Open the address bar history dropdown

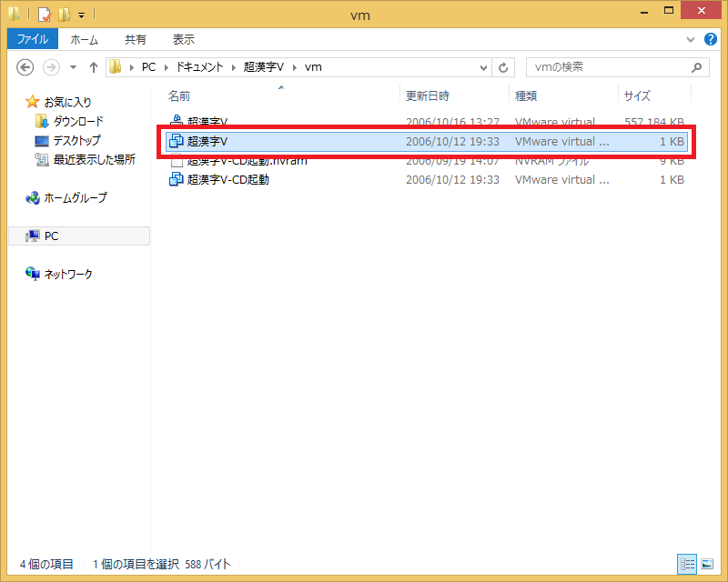click(x=483, y=67)
